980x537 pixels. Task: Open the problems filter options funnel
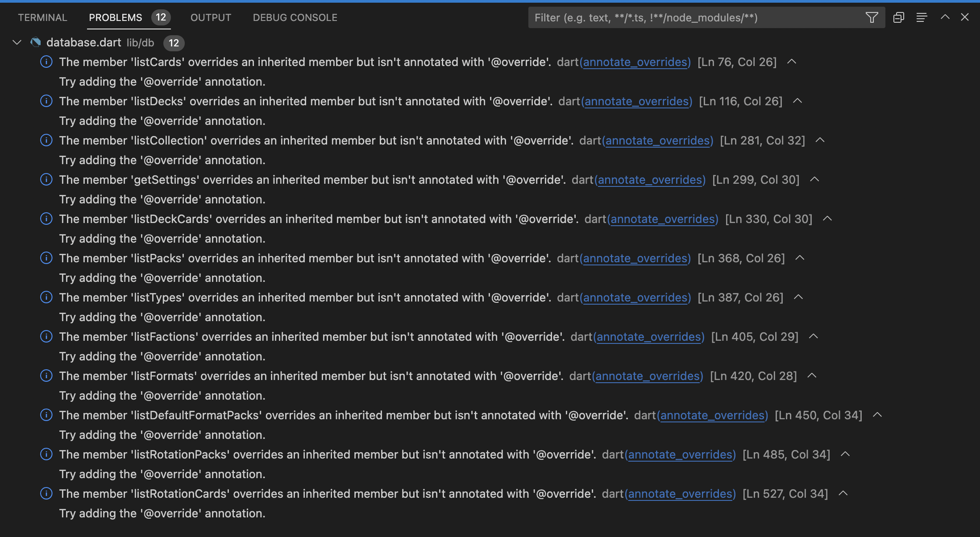(872, 17)
